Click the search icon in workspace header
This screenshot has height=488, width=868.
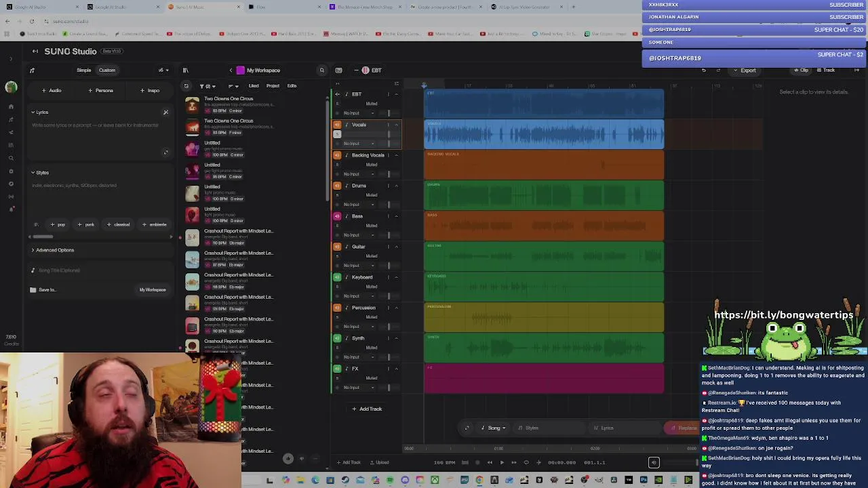(x=322, y=70)
